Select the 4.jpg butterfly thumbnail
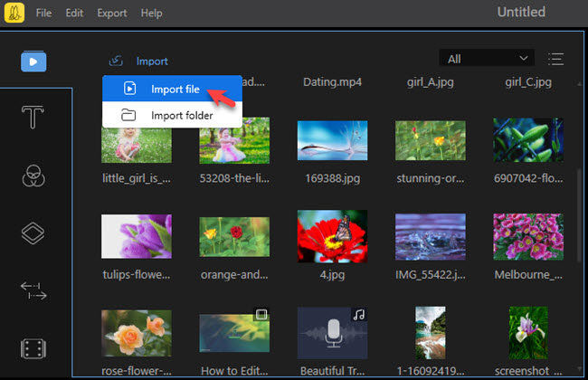 coord(332,236)
